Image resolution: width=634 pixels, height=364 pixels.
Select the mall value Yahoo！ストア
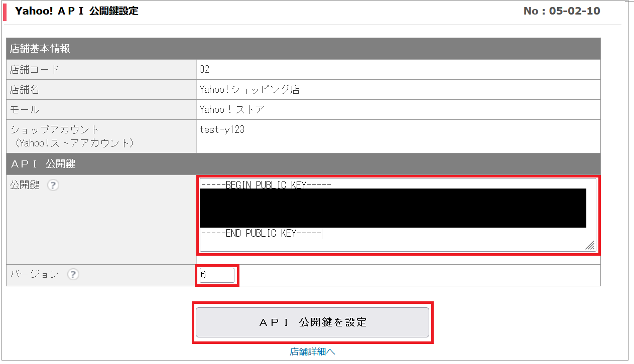tap(231, 109)
